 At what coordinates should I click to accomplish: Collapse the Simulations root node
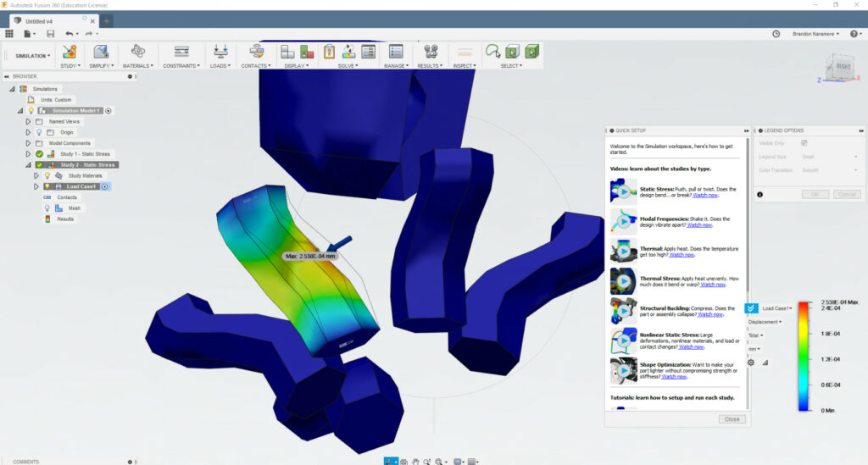(x=12, y=88)
